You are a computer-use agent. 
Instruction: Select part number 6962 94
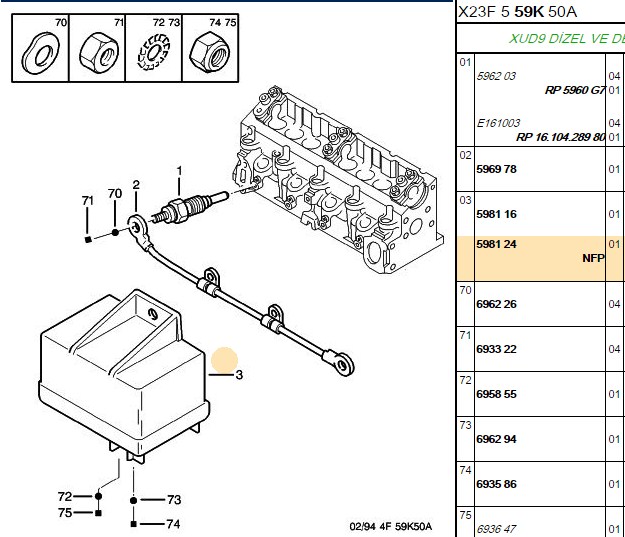[496, 439]
